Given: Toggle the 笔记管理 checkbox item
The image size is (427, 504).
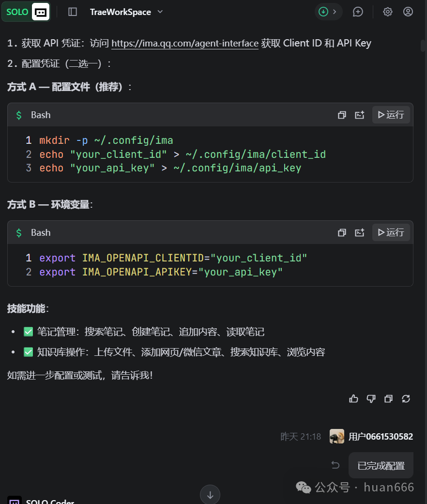Looking at the screenshot, I should pos(28,332).
